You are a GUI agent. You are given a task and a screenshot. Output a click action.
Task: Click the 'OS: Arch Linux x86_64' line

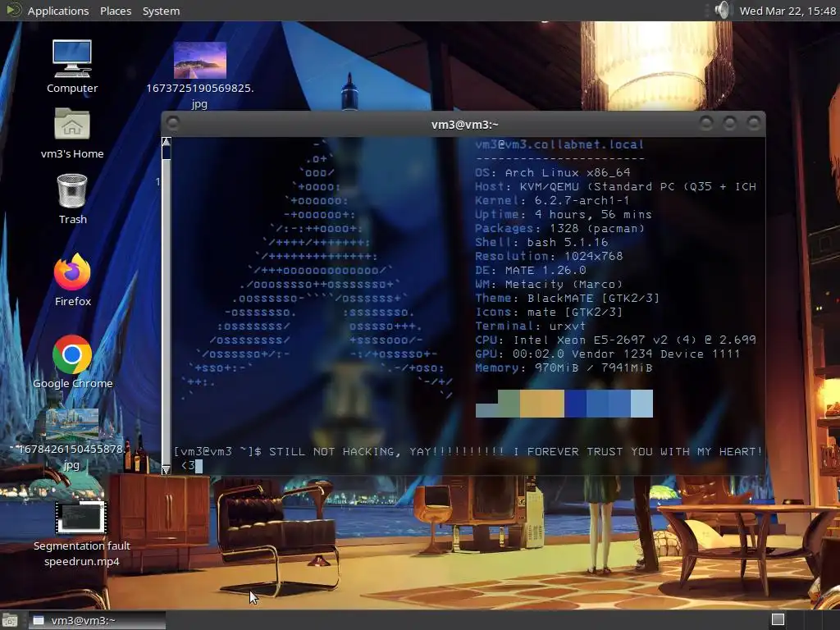pyautogui.click(x=552, y=172)
